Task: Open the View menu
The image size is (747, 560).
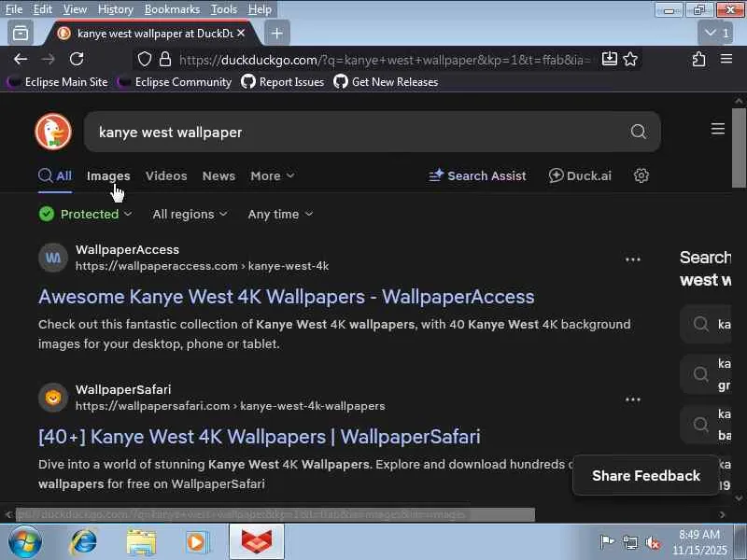Action: tap(75, 9)
